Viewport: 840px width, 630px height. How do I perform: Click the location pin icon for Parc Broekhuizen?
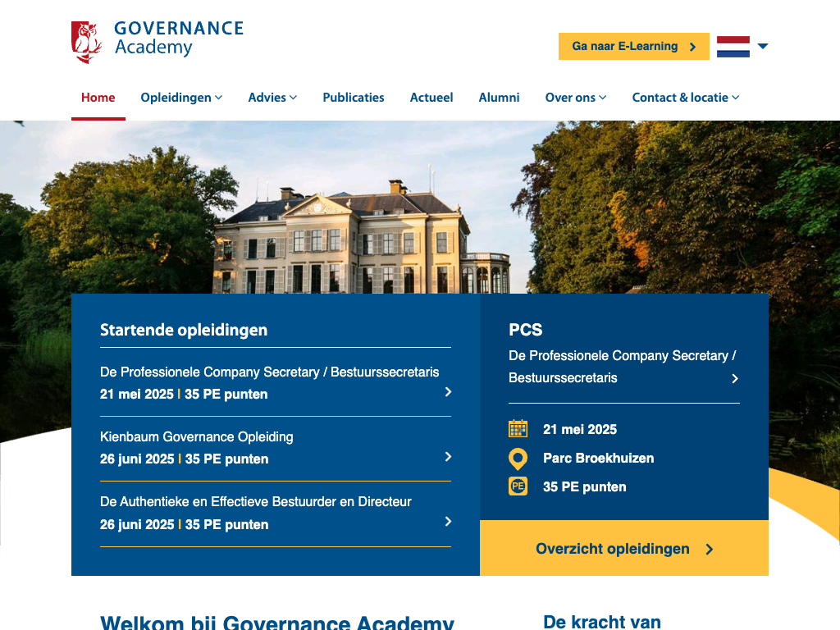[518, 459]
